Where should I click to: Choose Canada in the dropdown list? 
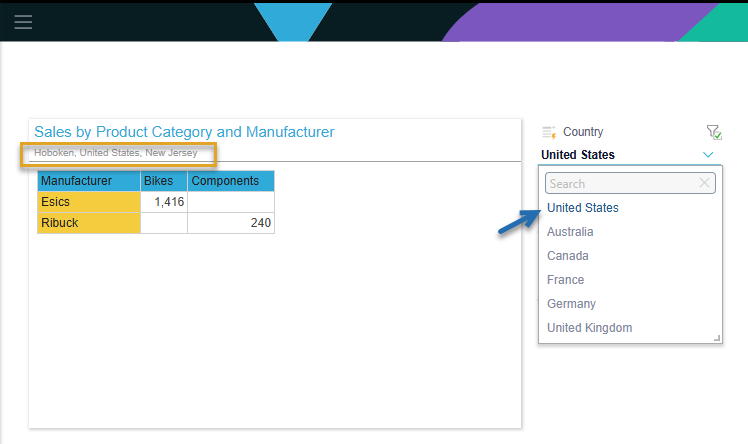click(x=568, y=256)
